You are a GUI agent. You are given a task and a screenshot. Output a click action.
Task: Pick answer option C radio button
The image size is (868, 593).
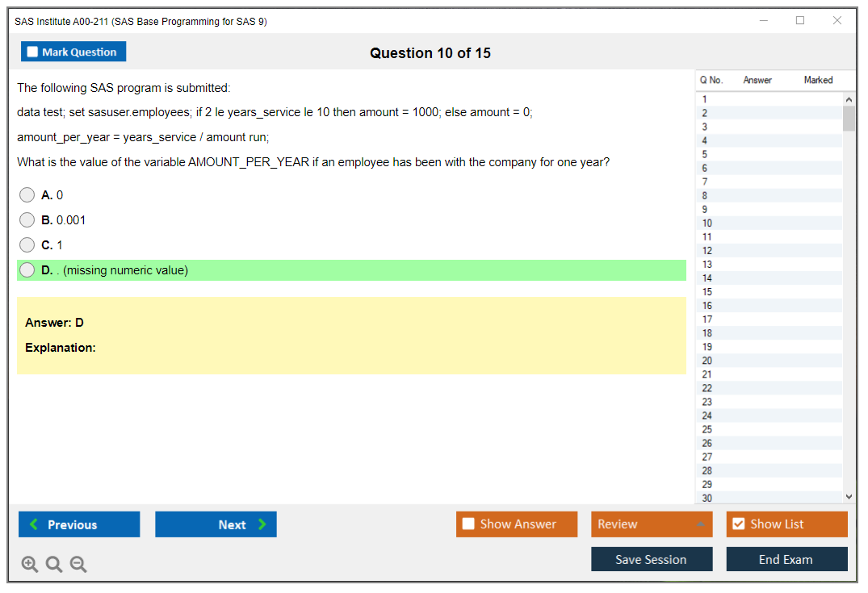(x=27, y=245)
